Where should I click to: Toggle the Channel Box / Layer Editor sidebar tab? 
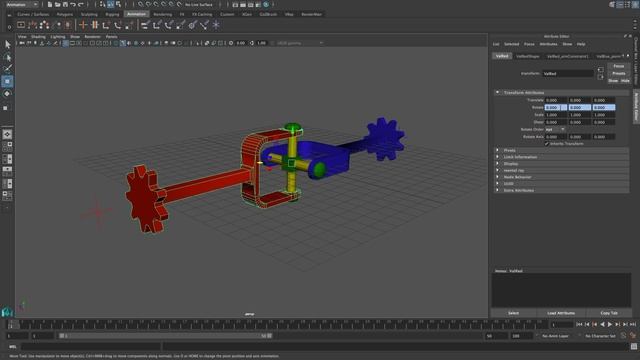pos(636,61)
